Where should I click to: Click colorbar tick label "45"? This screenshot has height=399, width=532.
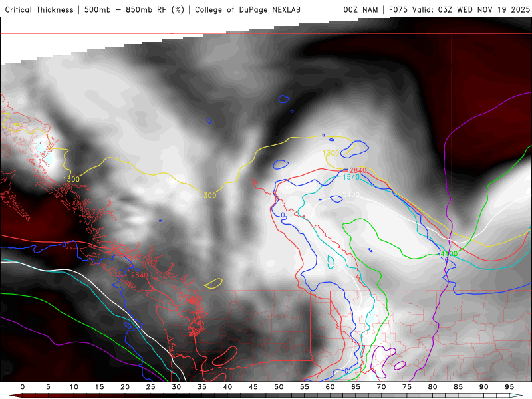253,387
